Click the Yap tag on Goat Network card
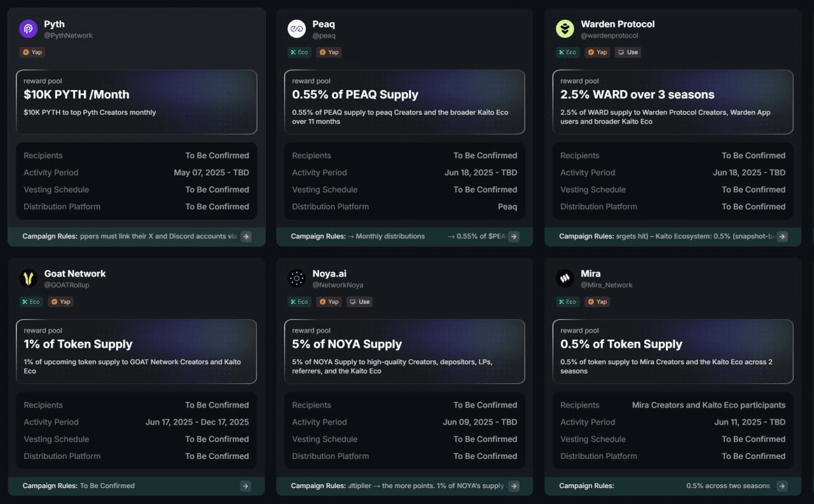 [x=60, y=302]
